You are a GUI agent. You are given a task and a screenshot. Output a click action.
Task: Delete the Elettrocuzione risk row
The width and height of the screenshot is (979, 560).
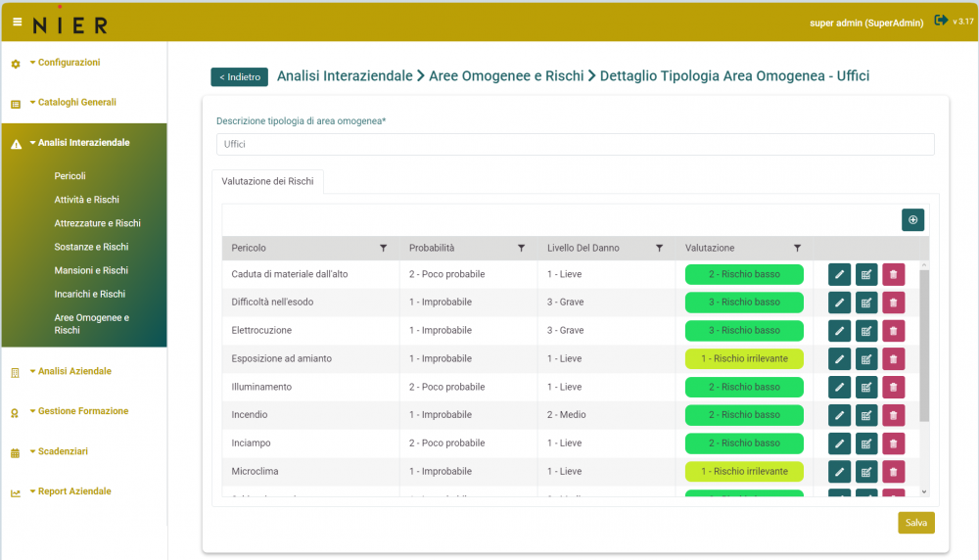click(x=893, y=331)
